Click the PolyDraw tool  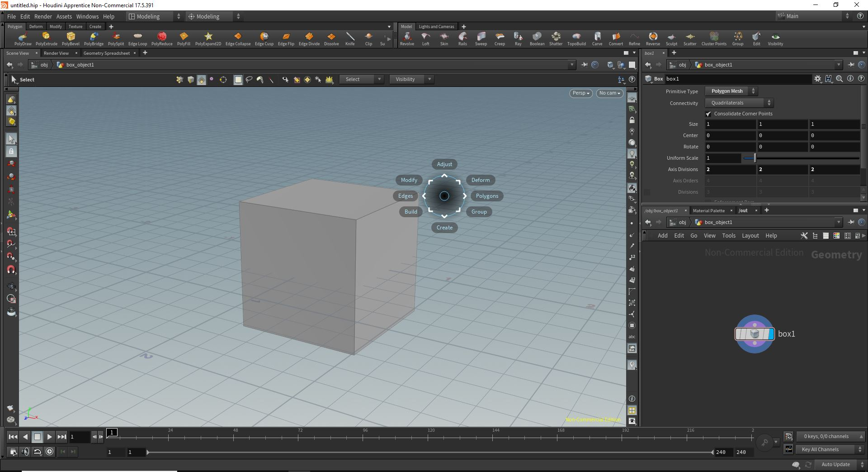coord(23,39)
